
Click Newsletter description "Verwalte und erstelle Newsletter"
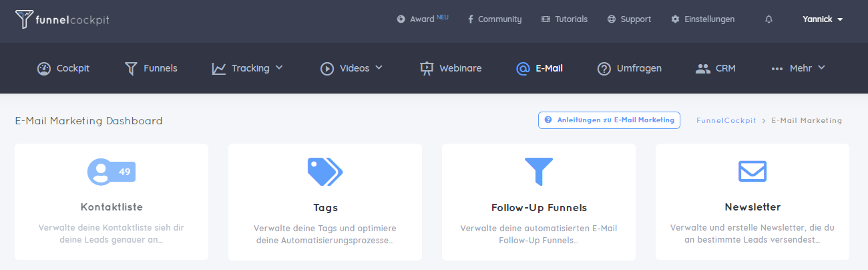click(752, 233)
